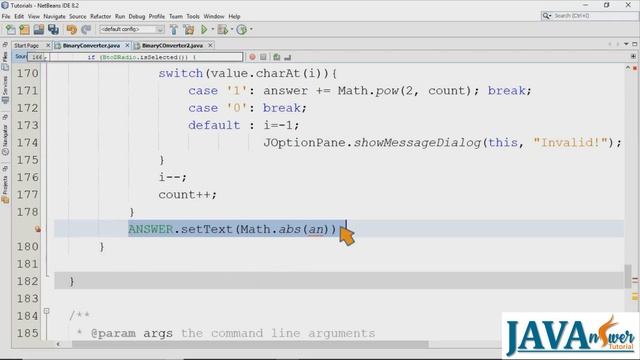The image size is (640, 360).
Task: Click the 'JOptionPane' code text
Action: 304,142
